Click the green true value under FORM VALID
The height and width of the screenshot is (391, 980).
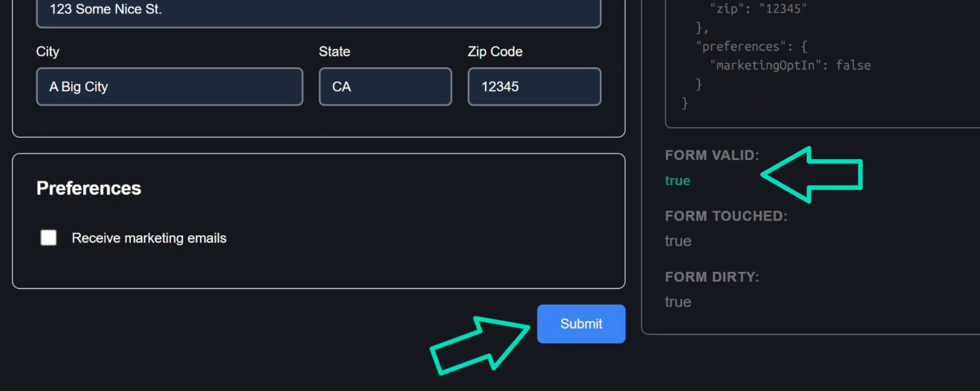click(x=677, y=180)
